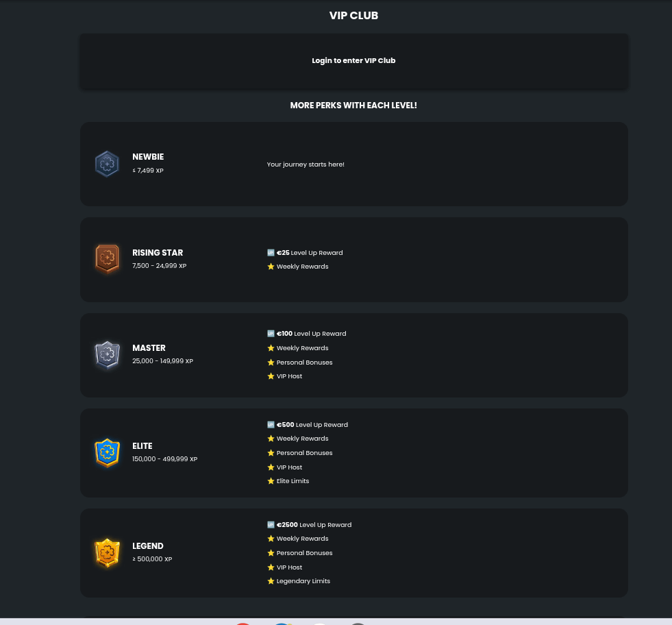
Task: Click the Elite tier's Personal Bonuses perk
Action: point(304,453)
